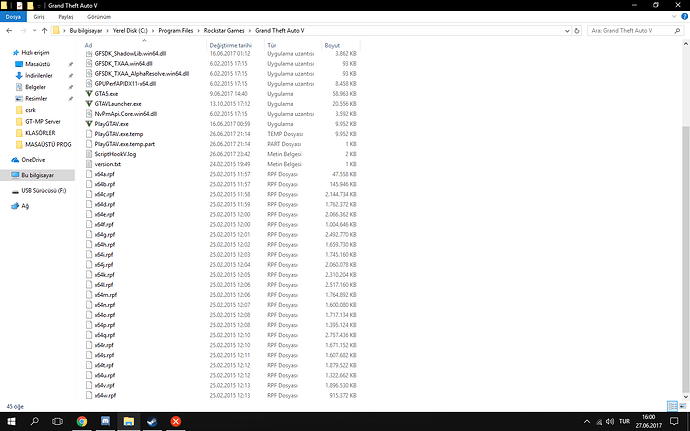The width and height of the screenshot is (690, 431).
Task: Click Rockstar Games in address path
Action: click(x=224, y=31)
